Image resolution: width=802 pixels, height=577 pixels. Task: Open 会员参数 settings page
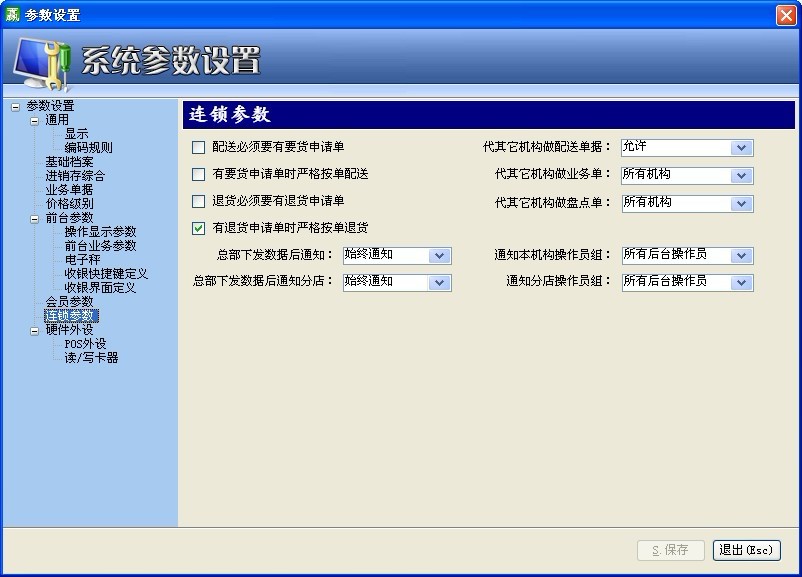tap(70, 301)
